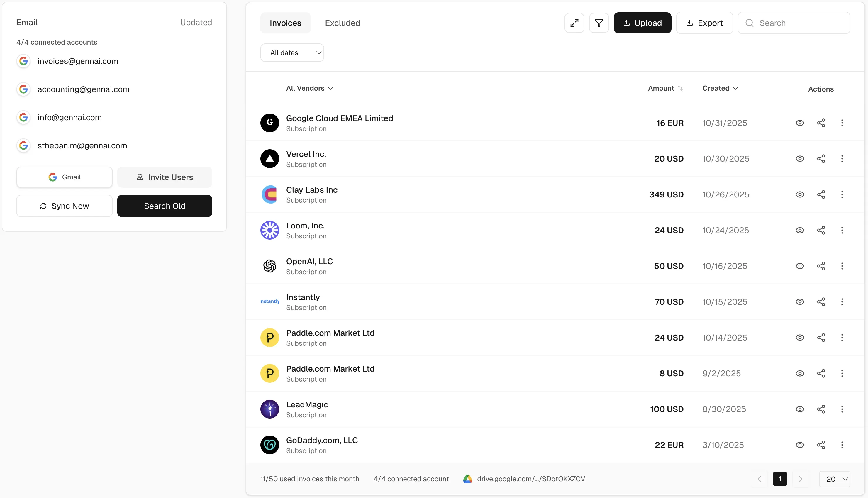Viewport: 868px width, 498px height.
Task: Switch to the Excluded tab
Action: pyautogui.click(x=342, y=23)
